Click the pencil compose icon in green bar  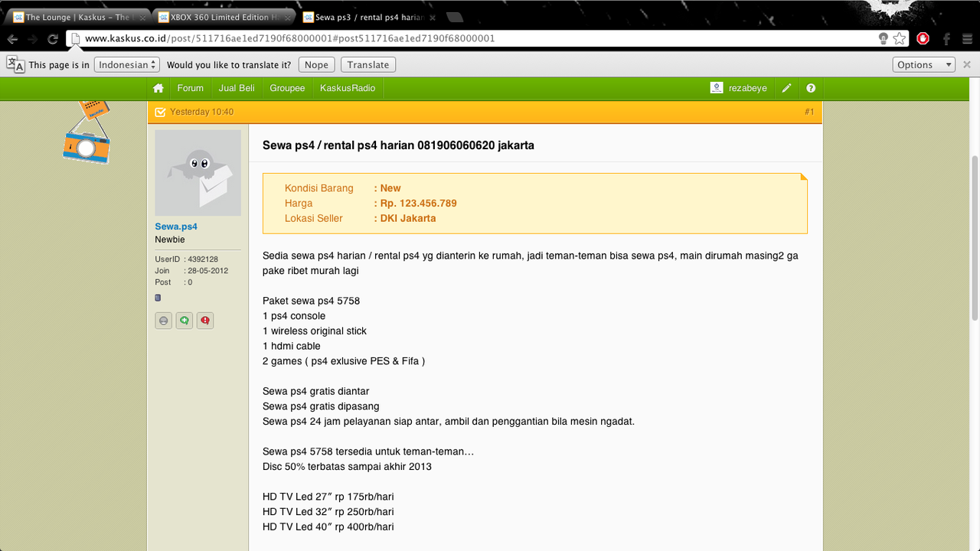[786, 88]
